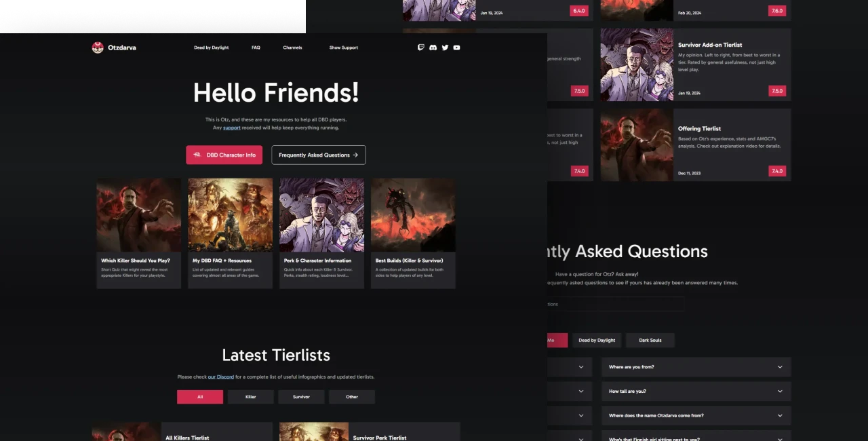Viewport: 868px width, 441px height.
Task: Click the Twitch icon in header
Action: tap(421, 47)
